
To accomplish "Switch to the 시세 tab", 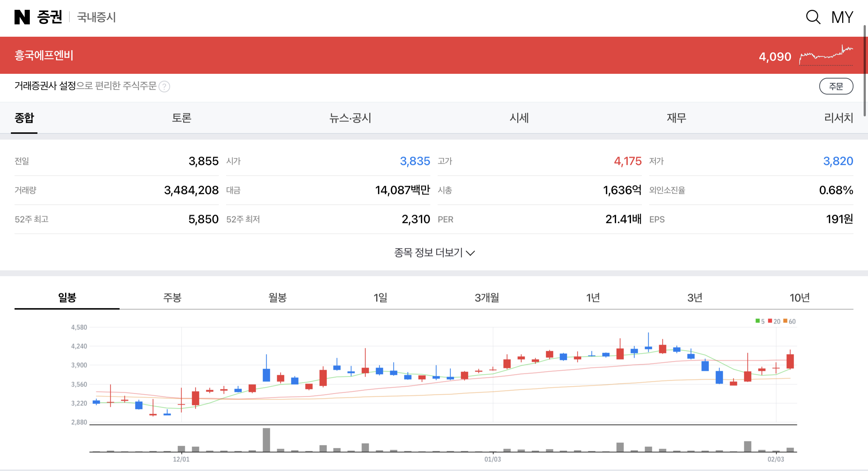I will tap(519, 118).
